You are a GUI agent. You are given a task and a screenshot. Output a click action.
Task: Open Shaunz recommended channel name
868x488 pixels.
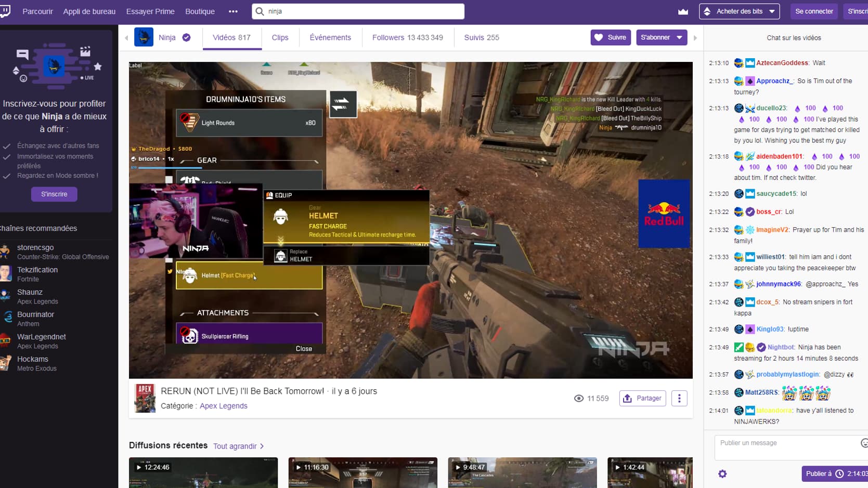30,293
